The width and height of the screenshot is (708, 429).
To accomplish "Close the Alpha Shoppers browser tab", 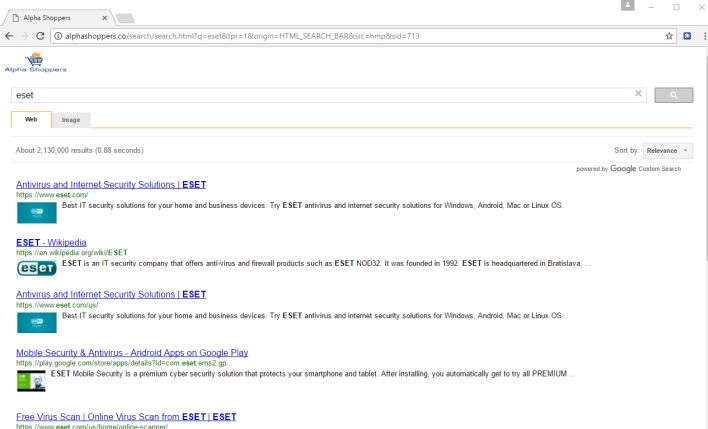I will coord(106,18).
